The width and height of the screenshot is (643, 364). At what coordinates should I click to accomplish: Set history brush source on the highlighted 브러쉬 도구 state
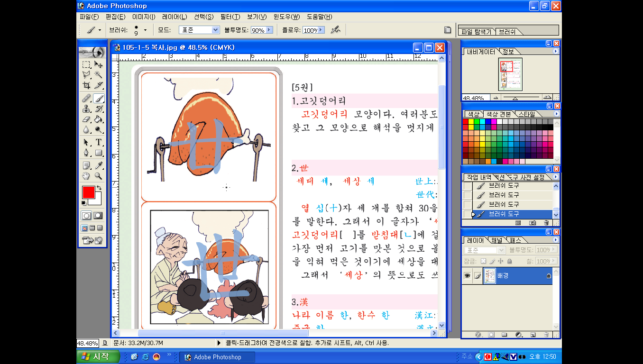[x=468, y=214]
